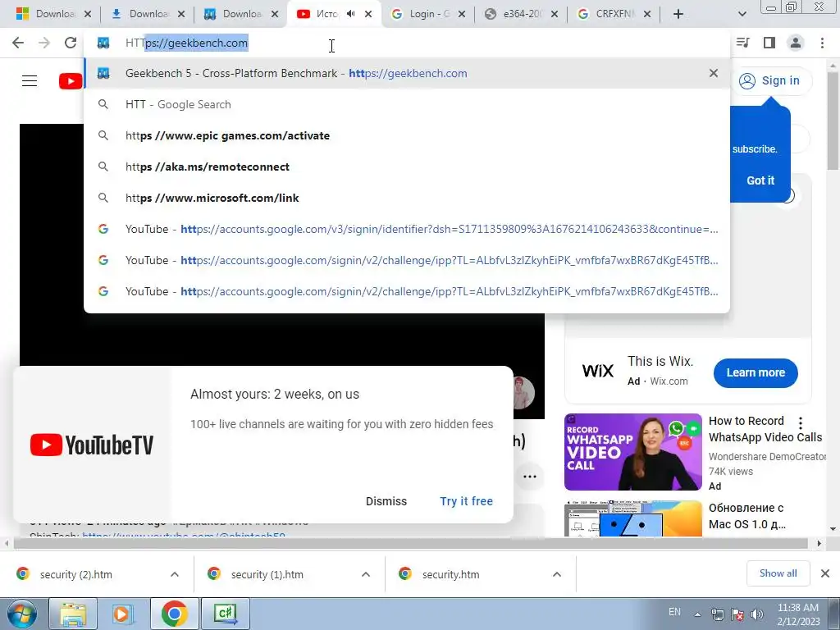Open YouTube hamburger guide menu

coord(30,81)
